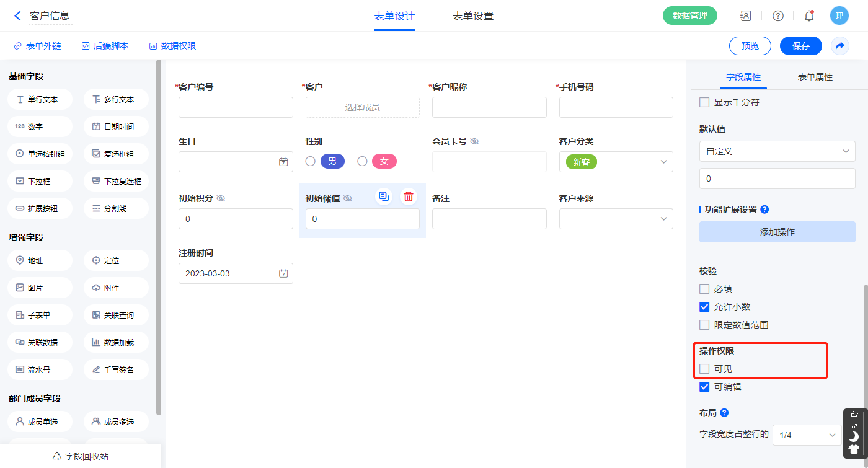Click the back arrow beside 客户信息
This screenshot has width=868, height=468.
pos(17,16)
